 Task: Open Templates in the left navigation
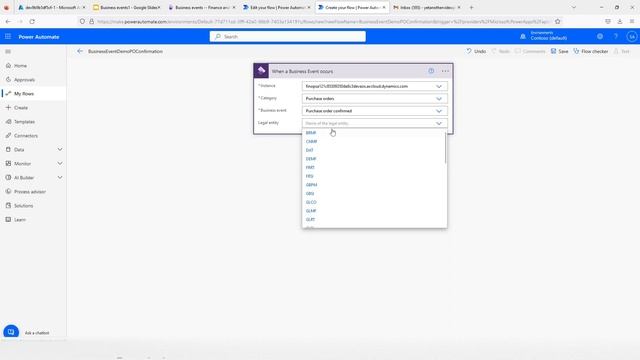pos(24,122)
